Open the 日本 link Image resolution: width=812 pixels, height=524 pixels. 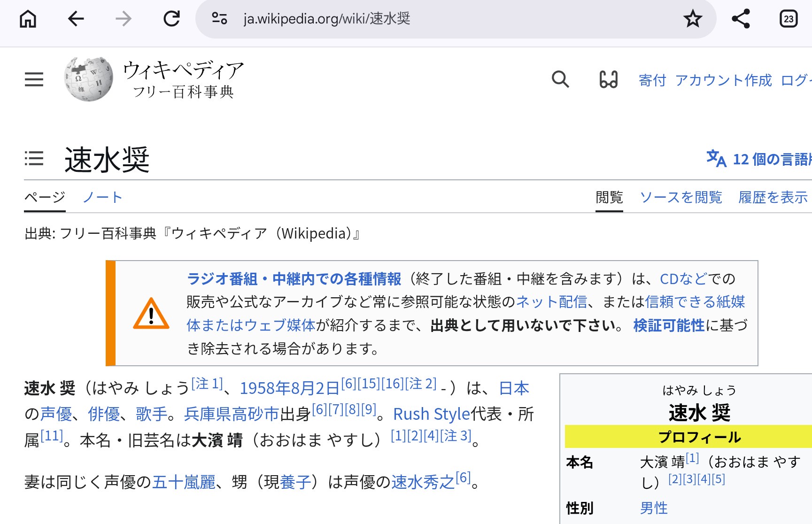point(514,388)
